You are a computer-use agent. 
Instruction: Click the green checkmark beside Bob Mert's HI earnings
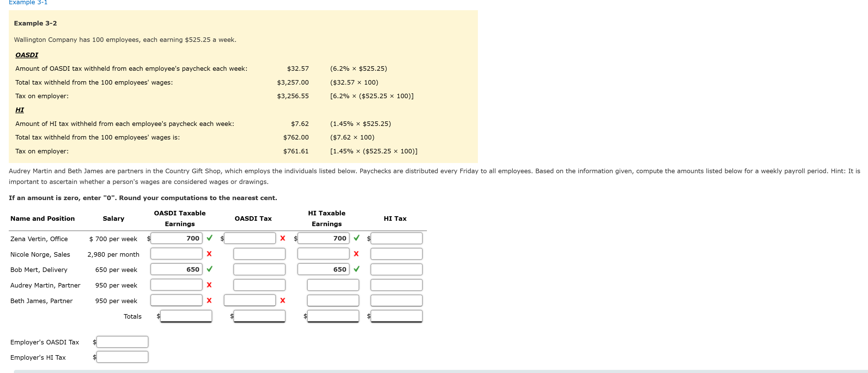(x=356, y=269)
